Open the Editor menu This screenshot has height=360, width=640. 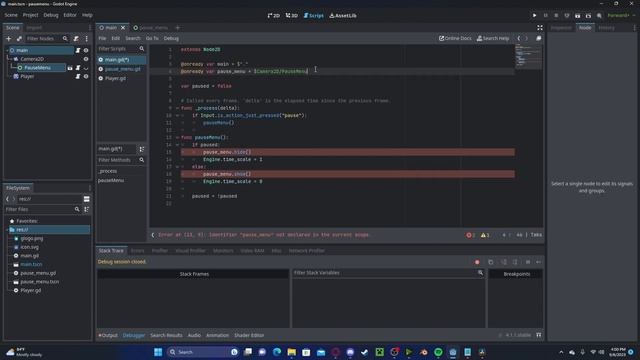coord(70,15)
